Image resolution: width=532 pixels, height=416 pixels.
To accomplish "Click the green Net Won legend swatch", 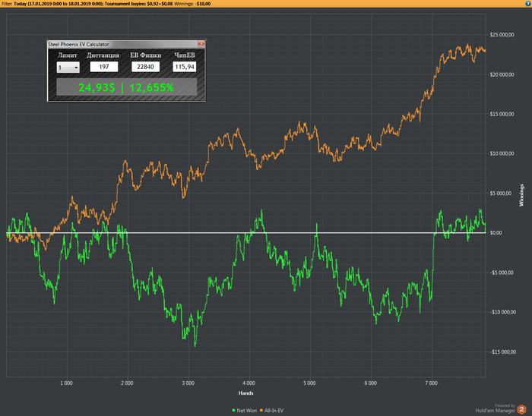I will [x=233, y=410].
